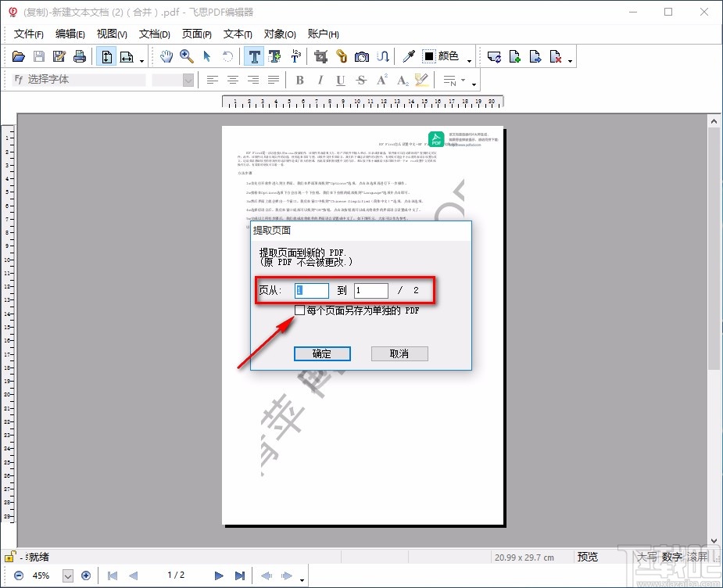The image size is (723, 588).
Task: Open the 45% zoom level dropdown
Action: pyautogui.click(x=68, y=576)
